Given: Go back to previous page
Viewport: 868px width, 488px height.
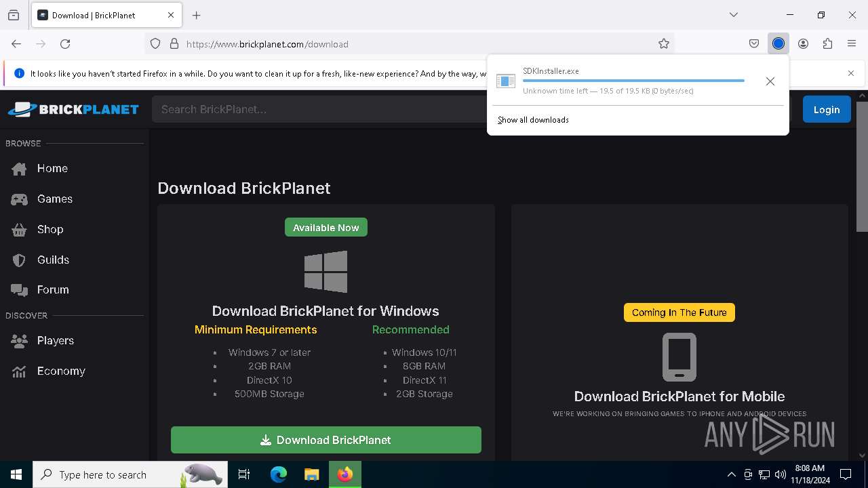Looking at the screenshot, I should 16,43.
